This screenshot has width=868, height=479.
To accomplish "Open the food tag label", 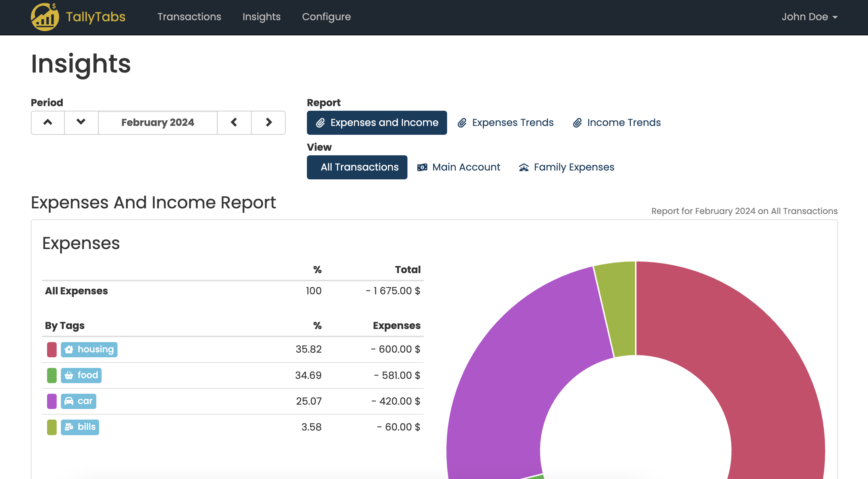I will point(81,375).
